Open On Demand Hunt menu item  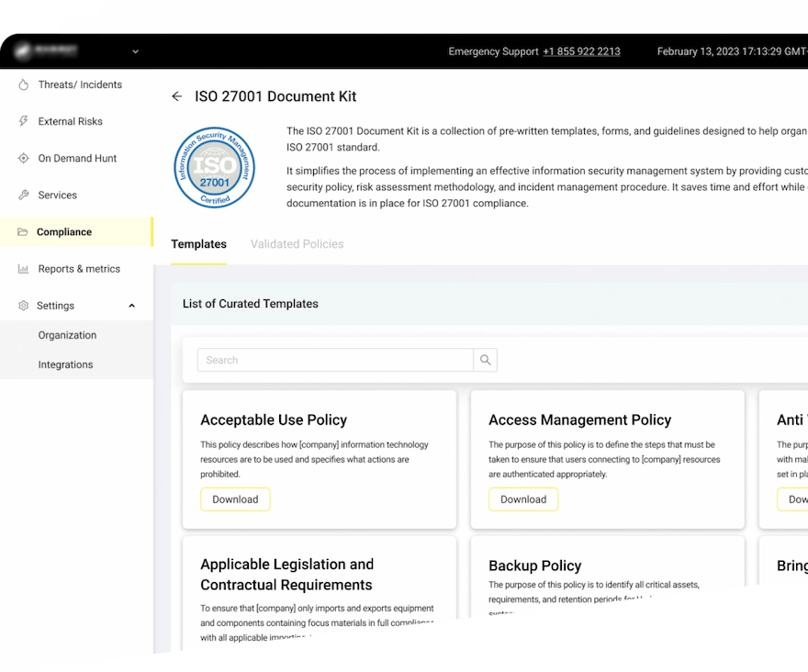pos(76,158)
